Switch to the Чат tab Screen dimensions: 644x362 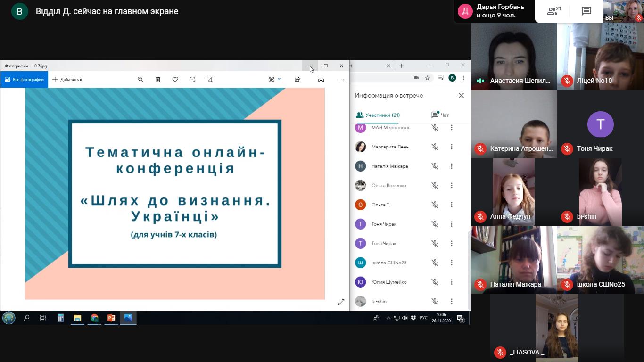tap(440, 115)
